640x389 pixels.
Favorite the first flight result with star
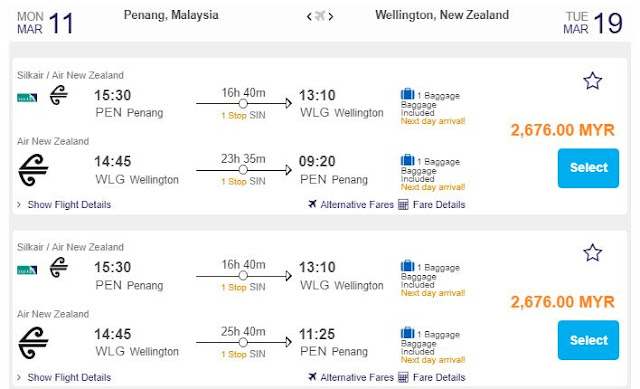coord(592,81)
